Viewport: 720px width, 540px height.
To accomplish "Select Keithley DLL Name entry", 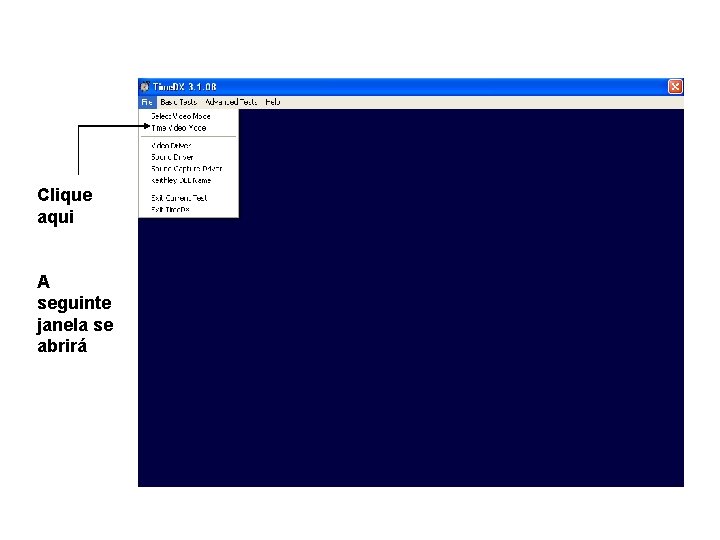I will point(188,180).
